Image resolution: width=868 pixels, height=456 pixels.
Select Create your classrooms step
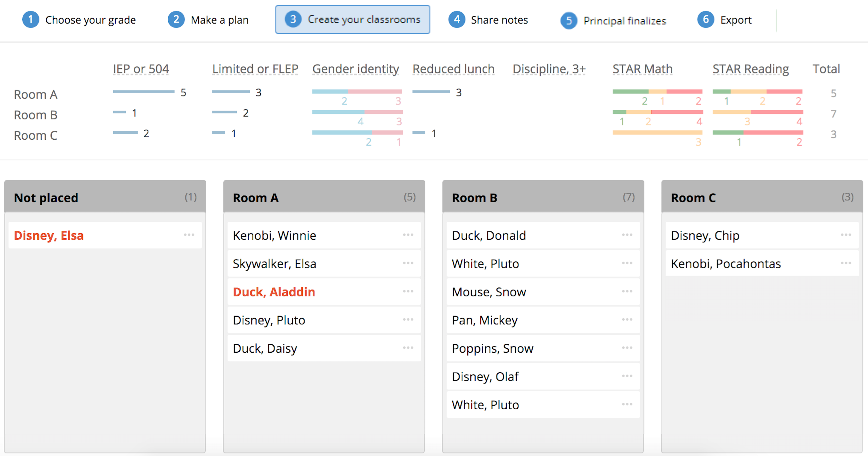[353, 20]
